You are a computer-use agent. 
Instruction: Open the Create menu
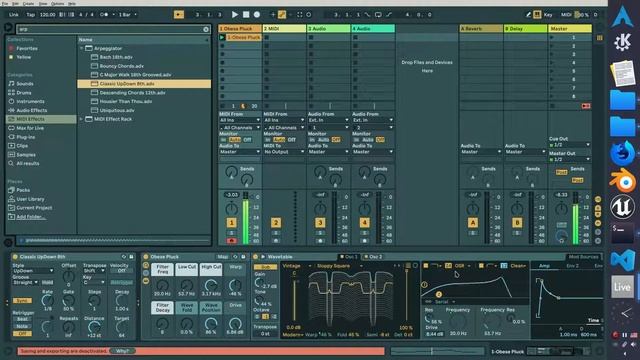coord(28,3)
